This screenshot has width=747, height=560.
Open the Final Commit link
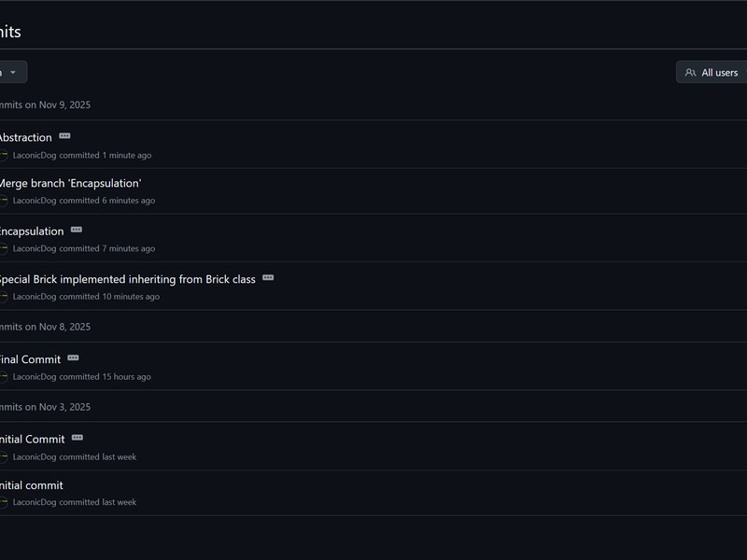pyautogui.click(x=31, y=359)
